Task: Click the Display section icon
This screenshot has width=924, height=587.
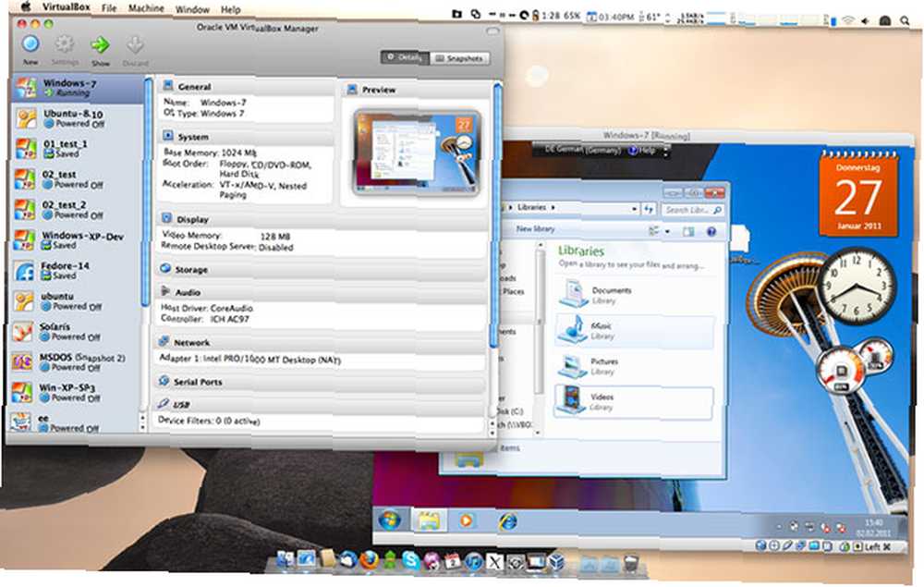Action: [166, 218]
